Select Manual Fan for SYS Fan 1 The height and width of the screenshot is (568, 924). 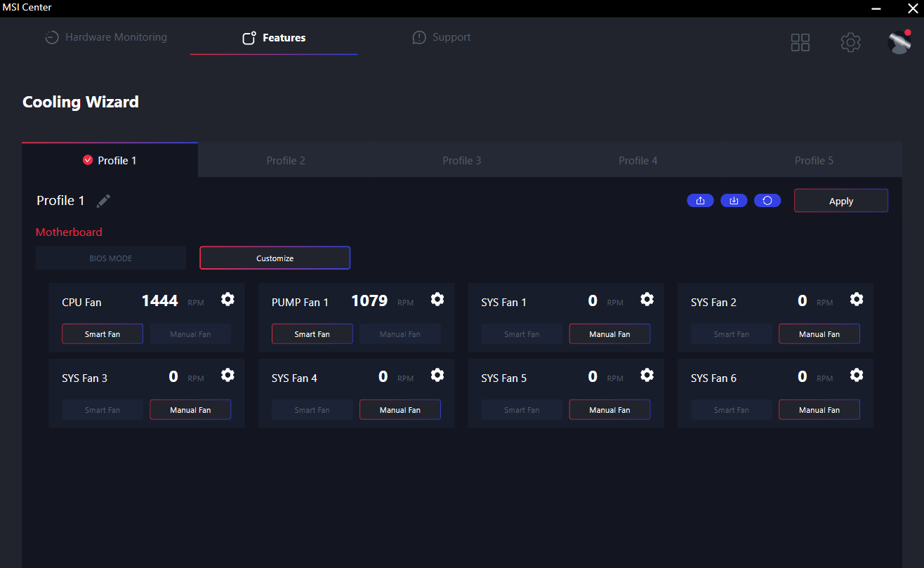pos(609,334)
